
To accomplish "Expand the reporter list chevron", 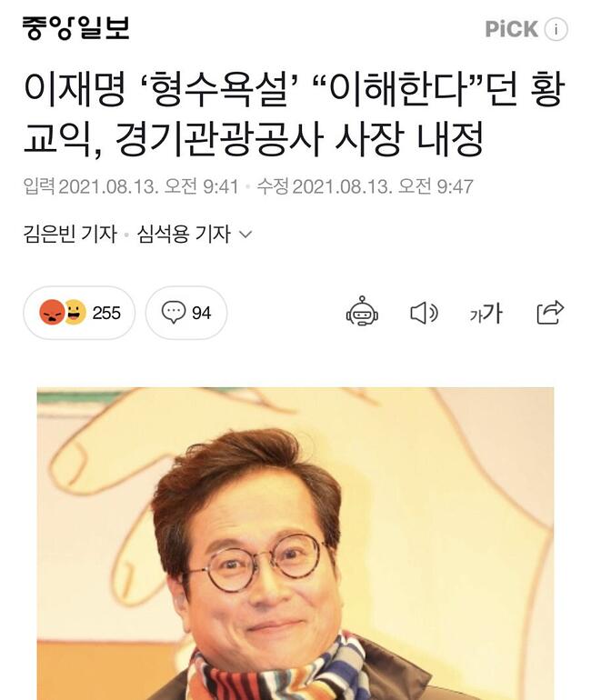I will (246, 234).
